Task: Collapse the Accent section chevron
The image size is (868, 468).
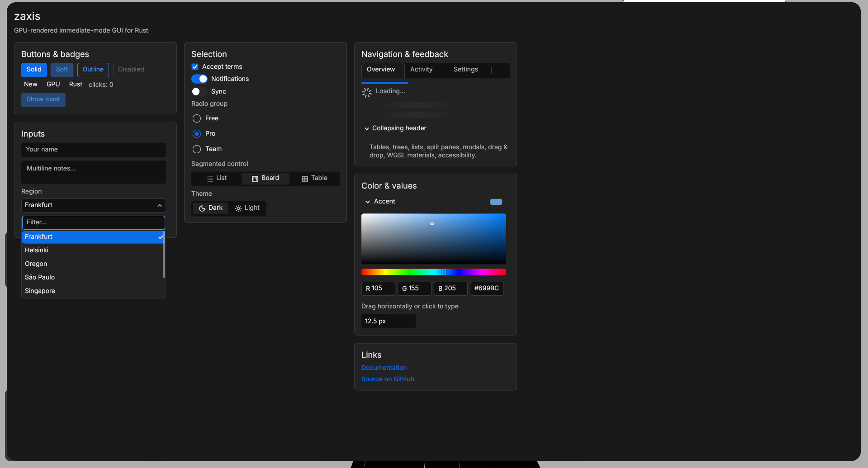Action: coord(368,202)
